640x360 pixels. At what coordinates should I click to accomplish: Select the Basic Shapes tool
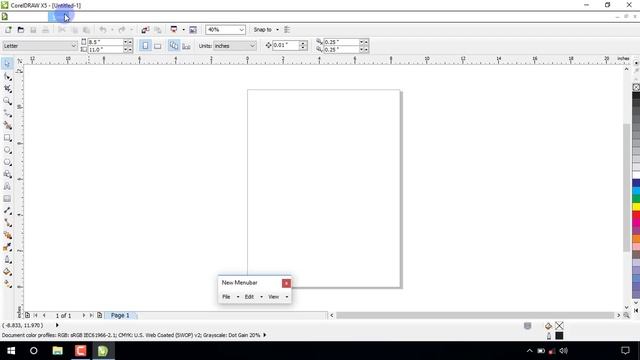click(x=7, y=174)
